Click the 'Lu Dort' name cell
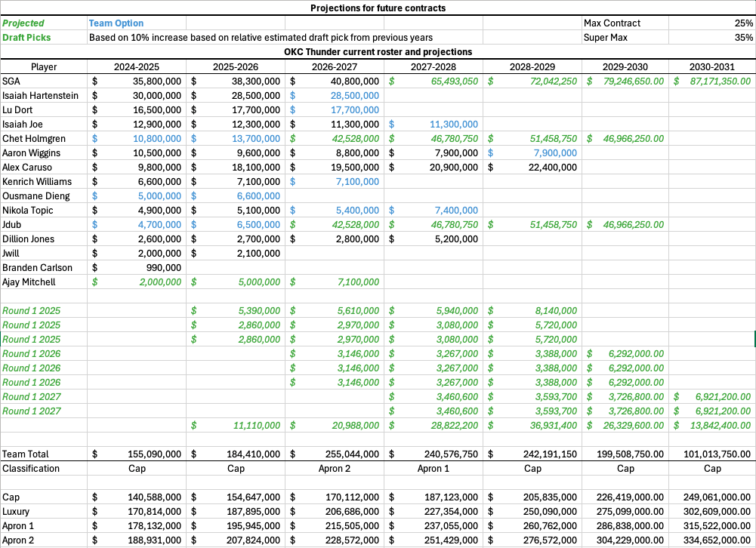Screen dimensions: 756x548 (44, 110)
